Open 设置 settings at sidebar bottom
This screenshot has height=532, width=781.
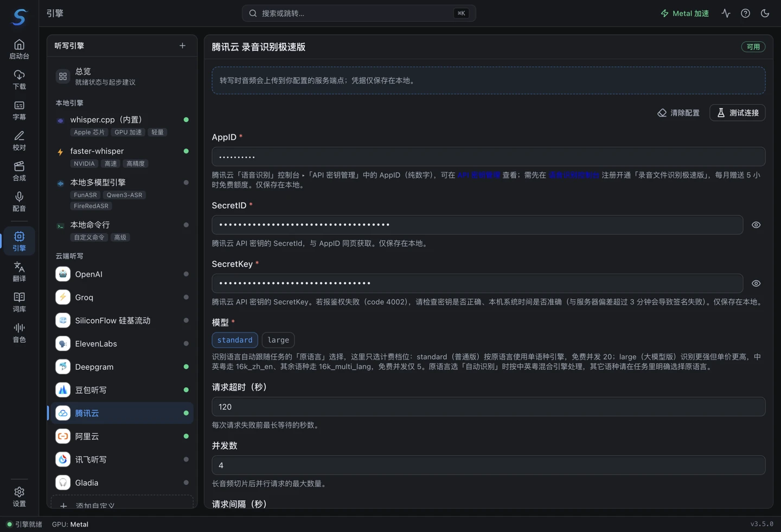point(19,497)
